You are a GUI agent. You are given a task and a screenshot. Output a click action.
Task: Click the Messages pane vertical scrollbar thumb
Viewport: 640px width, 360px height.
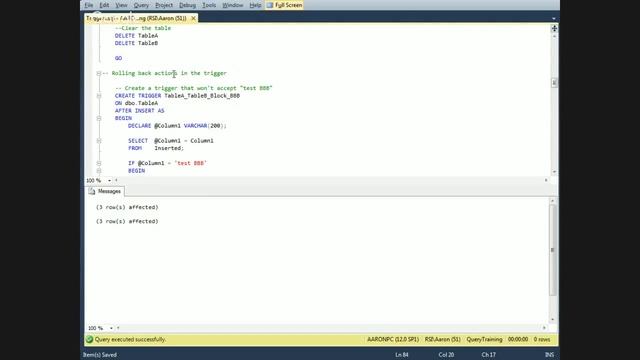[x=553, y=250]
